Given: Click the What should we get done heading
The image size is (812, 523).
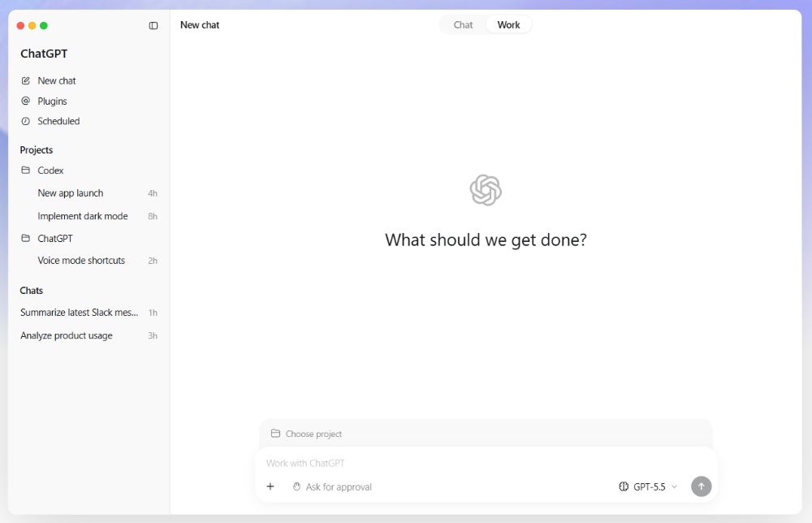Looking at the screenshot, I should (486, 240).
